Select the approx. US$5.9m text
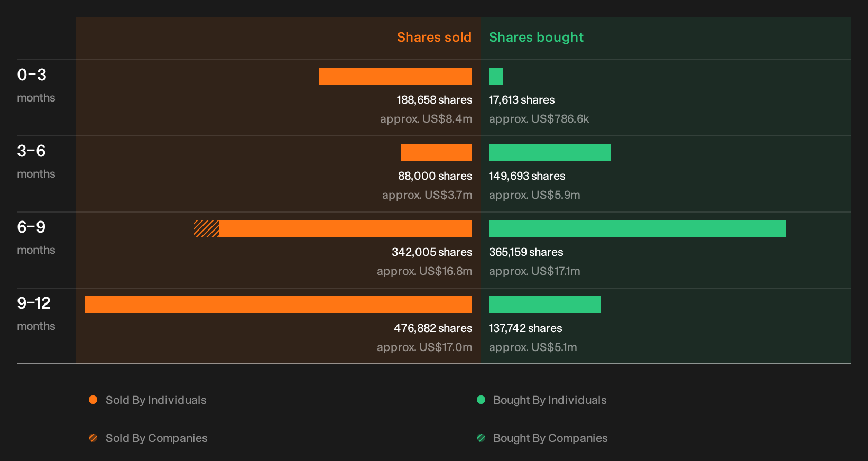The image size is (868, 461). click(x=534, y=195)
